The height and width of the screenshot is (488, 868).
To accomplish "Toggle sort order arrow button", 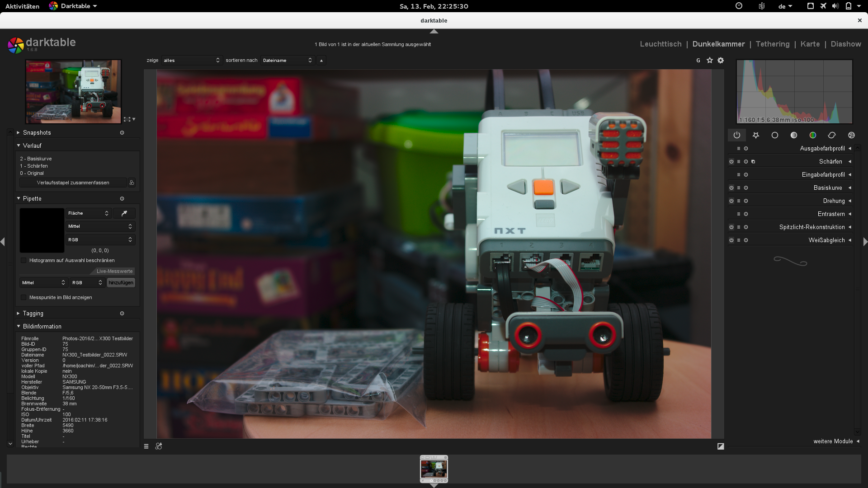I will click(321, 61).
